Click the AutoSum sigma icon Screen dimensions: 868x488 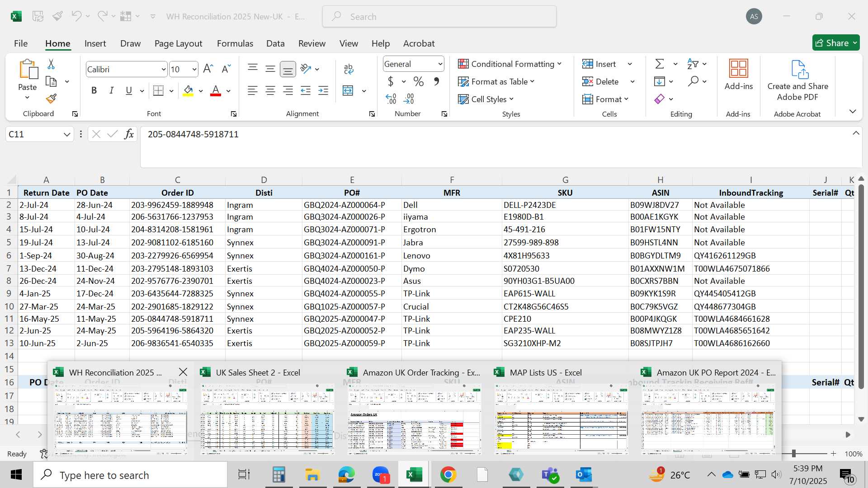tap(660, 64)
